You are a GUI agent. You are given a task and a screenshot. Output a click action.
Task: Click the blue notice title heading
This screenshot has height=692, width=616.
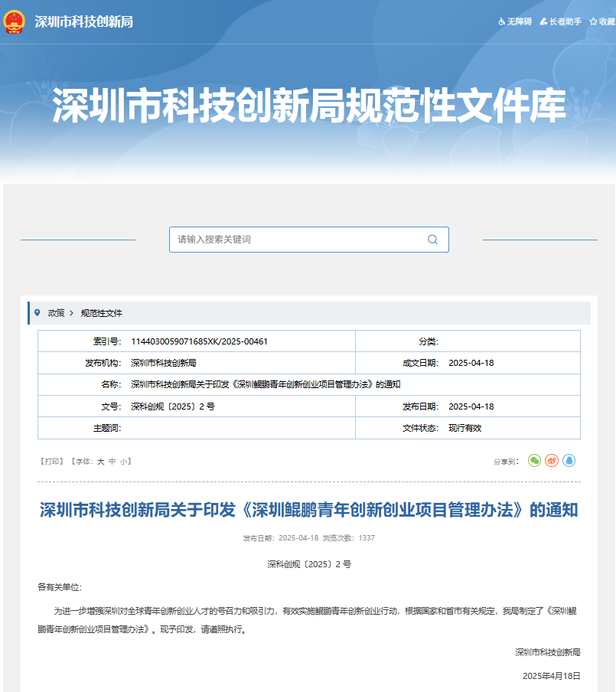coord(308,510)
